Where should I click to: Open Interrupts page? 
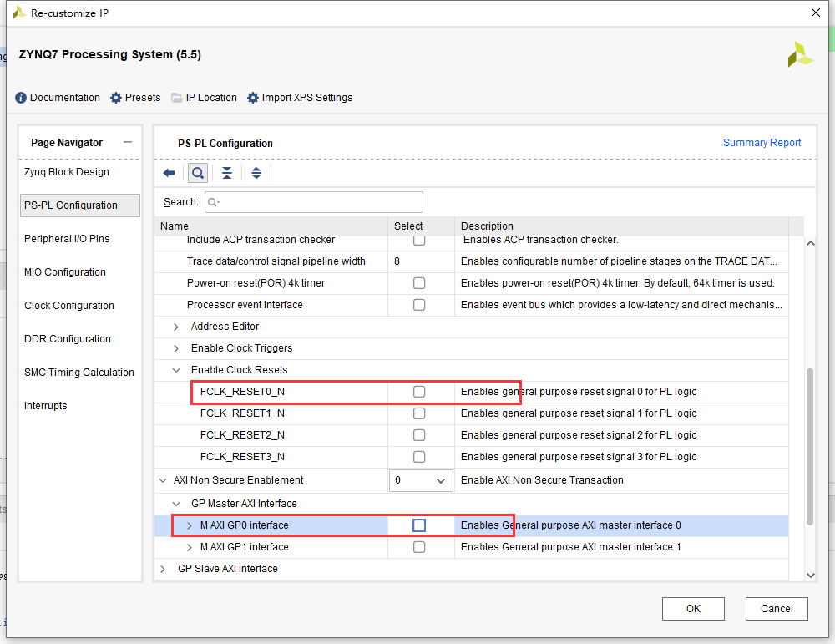46,406
